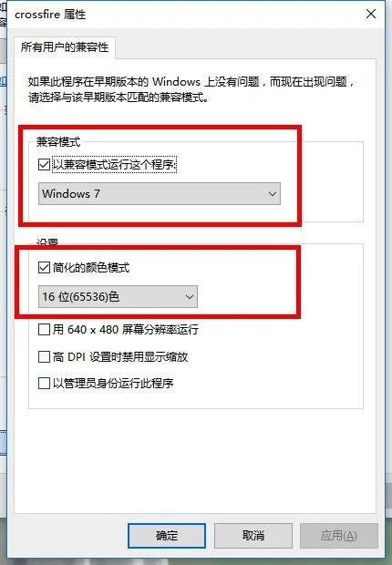The width and height of the screenshot is (392, 565).
Task: Confirm with the 确定 button
Action: [167, 536]
